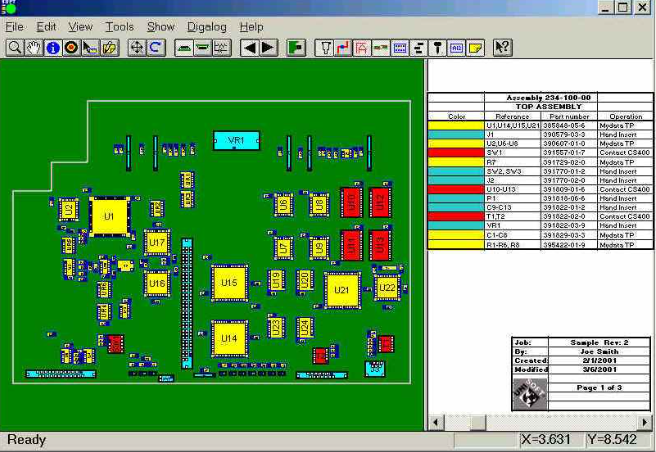Click the yellow U1,U14,U15,U21 color swatch
The image size is (656, 452).
456,125
